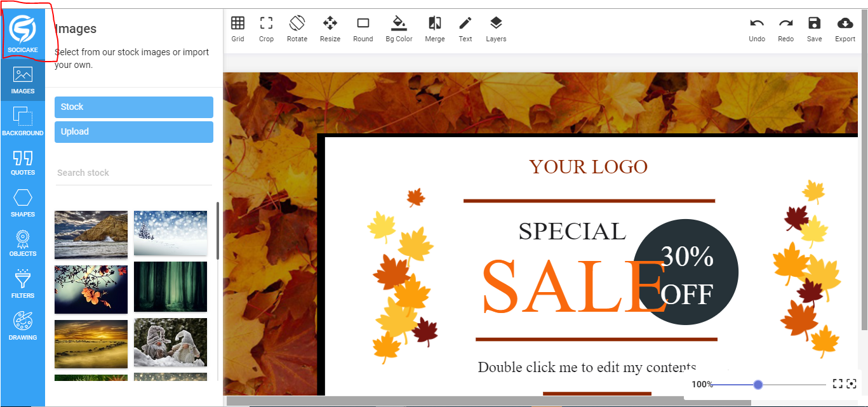Viewport: 868px width, 407px height.
Task: Open the Shapes sidebar section
Action: (23, 203)
